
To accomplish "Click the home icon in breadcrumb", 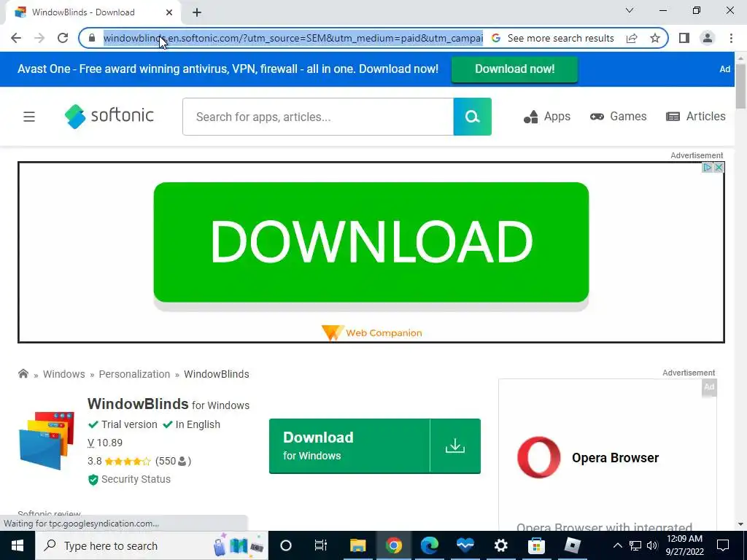I will pyautogui.click(x=23, y=374).
